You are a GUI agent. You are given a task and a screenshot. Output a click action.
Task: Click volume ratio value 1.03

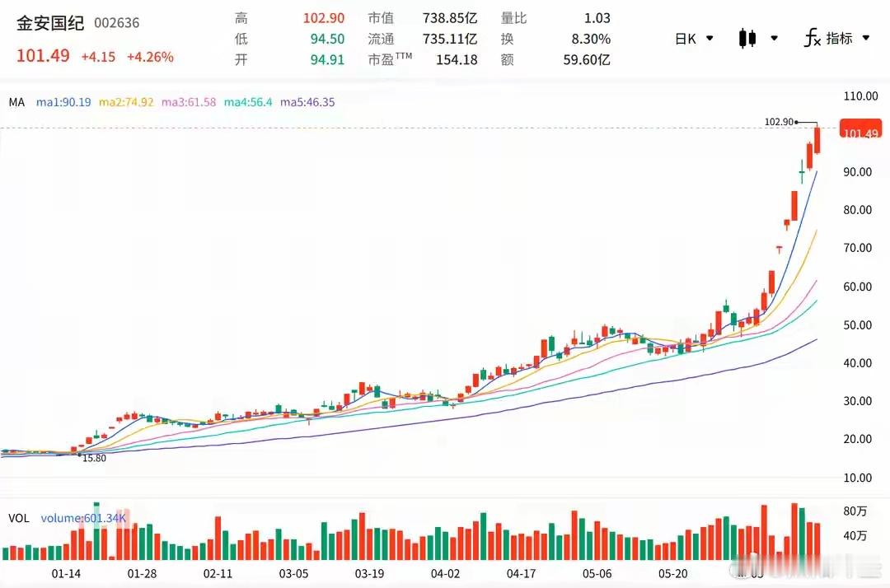[597, 18]
